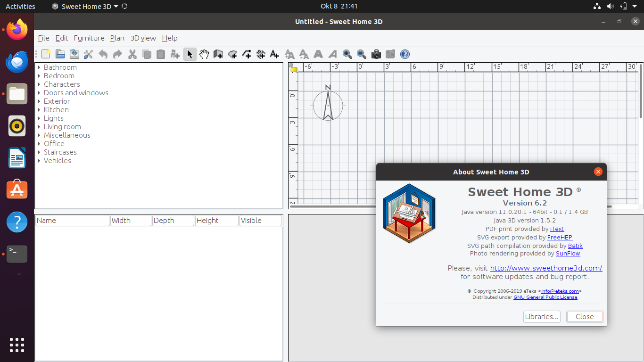Click the yellow lock icon at ruler corner
Image resolution: width=644 pixels, height=362 pixels.
[294, 69]
